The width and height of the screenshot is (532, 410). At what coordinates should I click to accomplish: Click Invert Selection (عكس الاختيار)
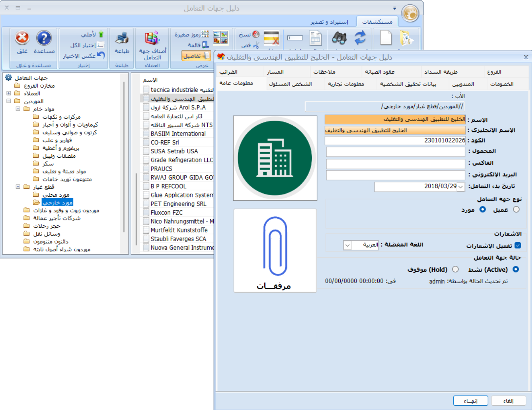click(x=84, y=56)
